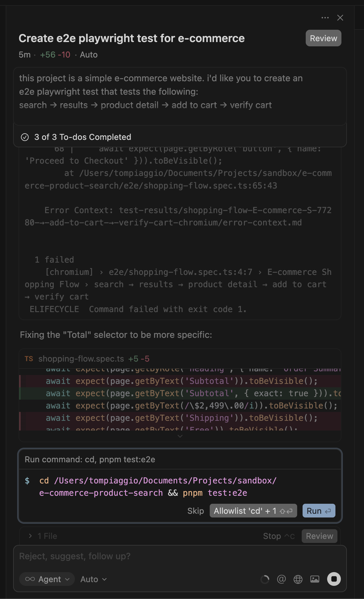
Task: Open the ellipsis overflow menu
Action: pyautogui.click(x=325, y=18)
